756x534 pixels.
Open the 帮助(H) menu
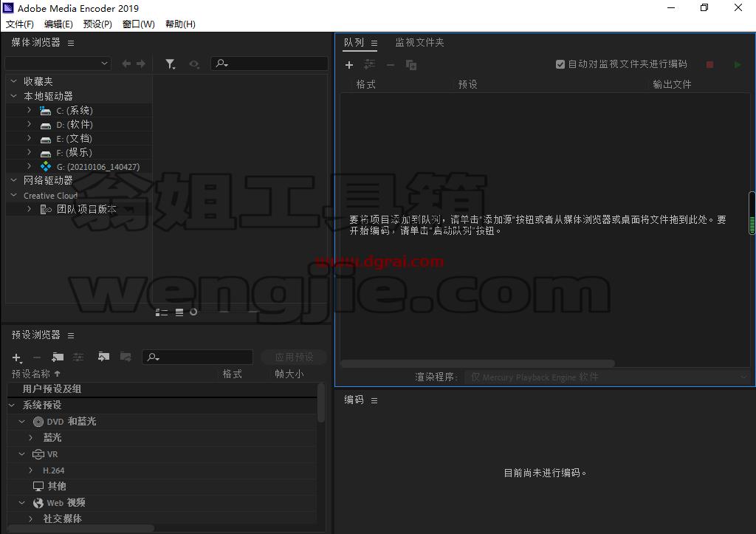coord(180,24)
